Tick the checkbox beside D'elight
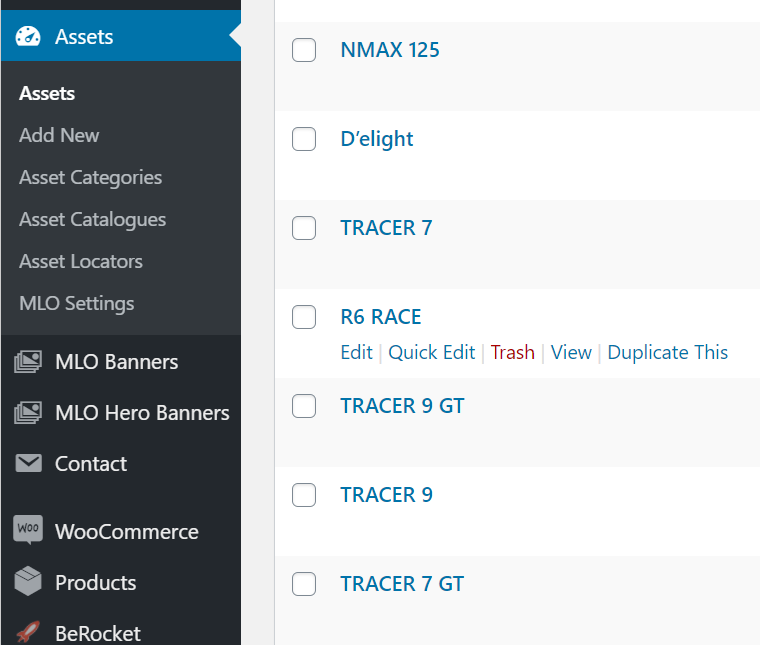Viewport: 760px width, 645px height. coord(304,139)
